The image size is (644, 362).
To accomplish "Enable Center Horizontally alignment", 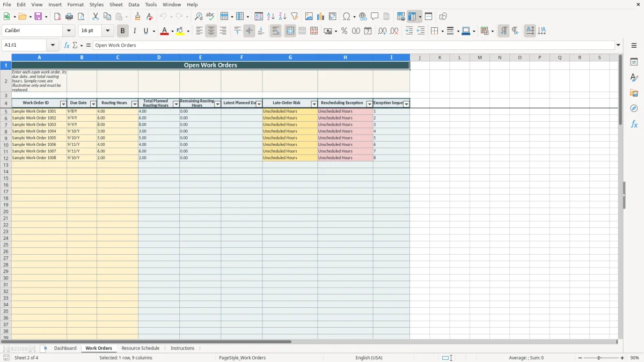I will pos(211,31).
